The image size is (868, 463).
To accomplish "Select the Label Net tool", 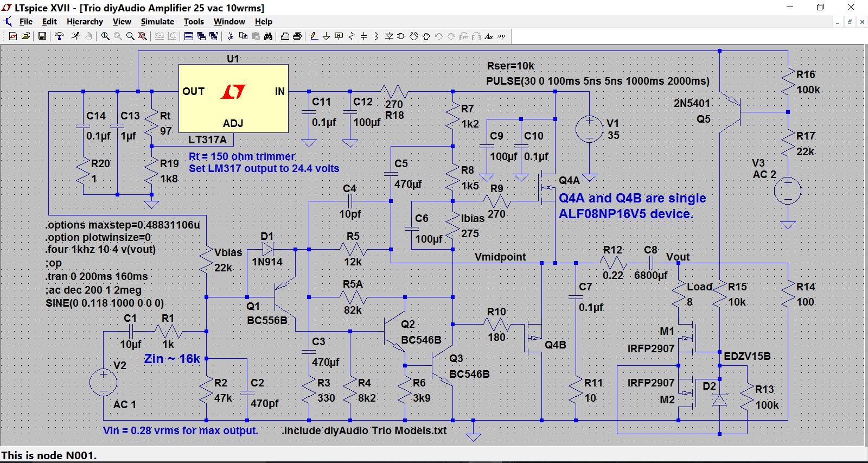I will click(339, 36).
